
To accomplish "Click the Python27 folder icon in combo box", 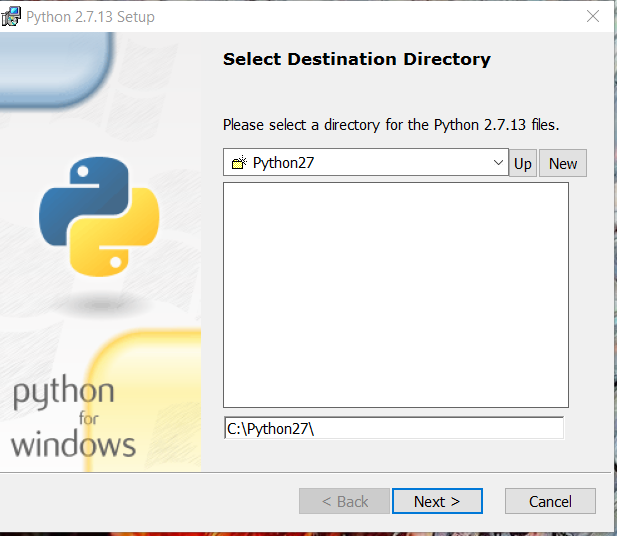I will 239,162.
